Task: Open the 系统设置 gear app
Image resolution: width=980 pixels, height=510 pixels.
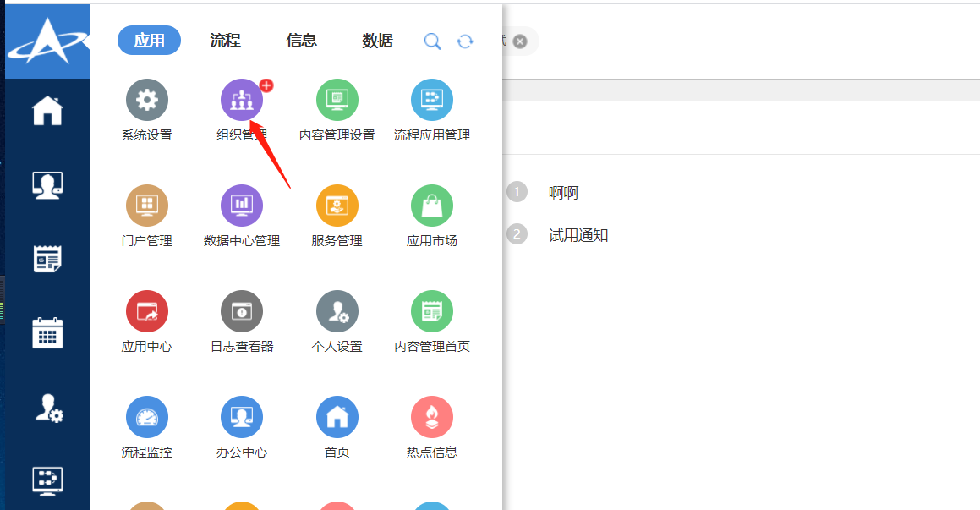Action: [x=147, y=100]
